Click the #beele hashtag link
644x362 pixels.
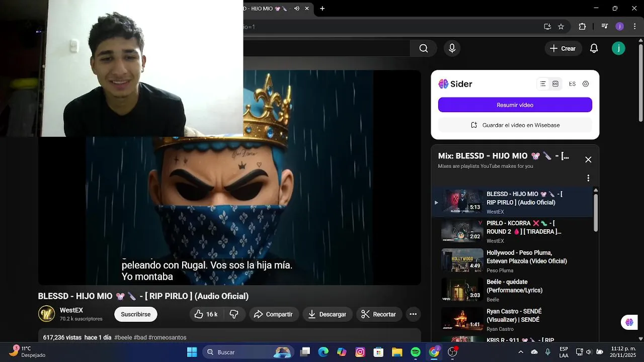(123, 337)
